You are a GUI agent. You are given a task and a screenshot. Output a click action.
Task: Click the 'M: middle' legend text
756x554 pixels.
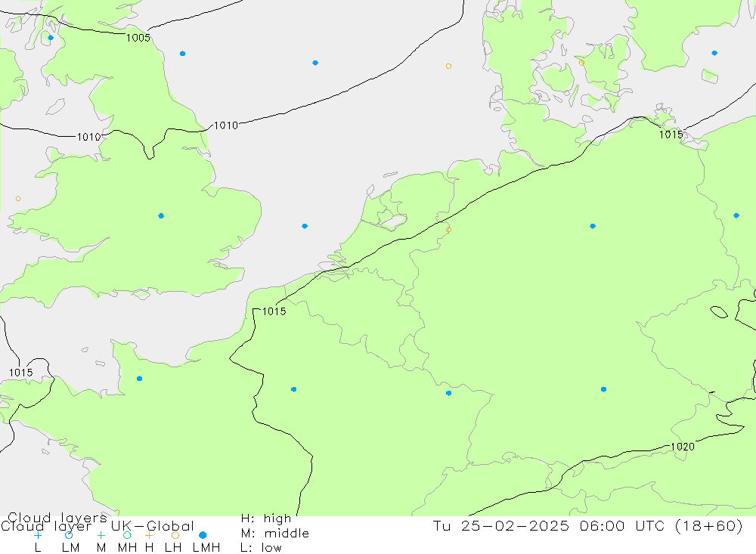pos(274,534)
